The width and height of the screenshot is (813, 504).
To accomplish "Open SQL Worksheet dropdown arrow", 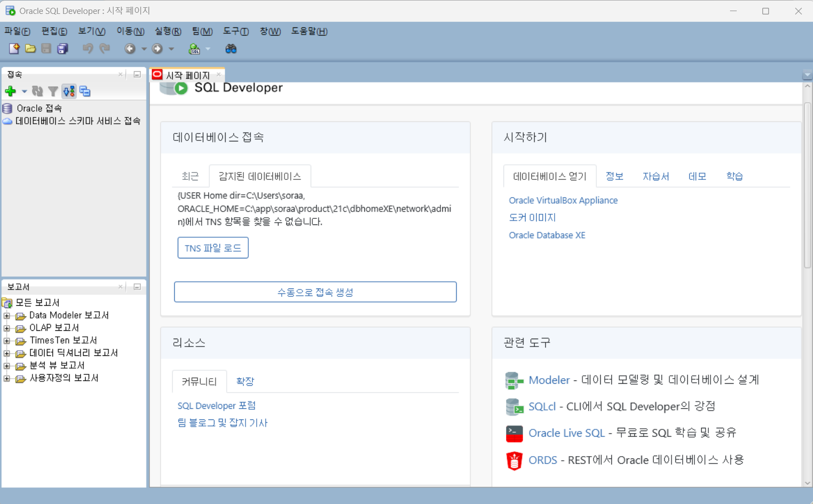I will click(x=208, y=49).
